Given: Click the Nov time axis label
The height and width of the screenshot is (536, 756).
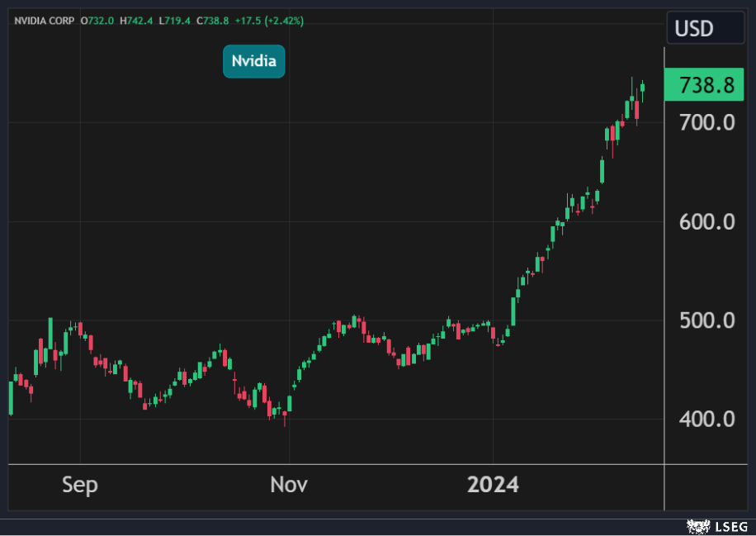Looking at the screenshot, I should pos(289,485).
